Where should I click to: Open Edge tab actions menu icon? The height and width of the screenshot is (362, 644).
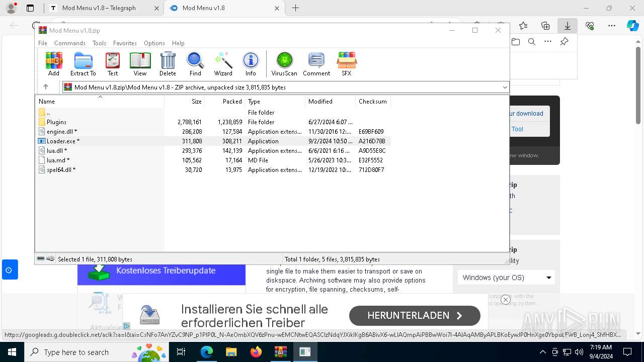coord(30,8)
